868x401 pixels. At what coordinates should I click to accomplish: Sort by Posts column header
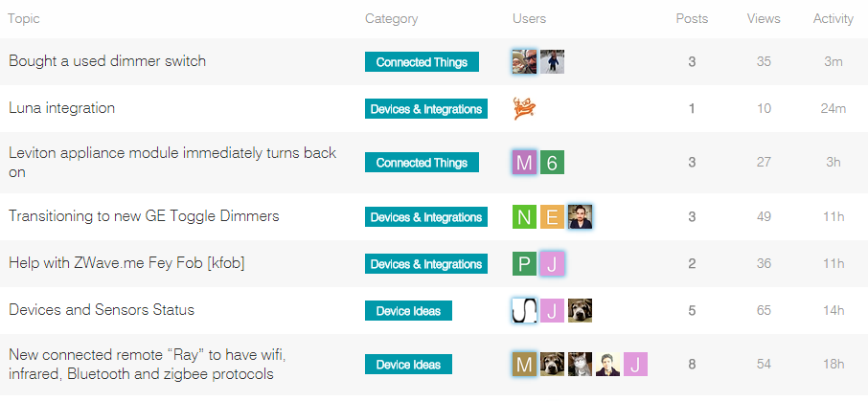coord(692,19)
